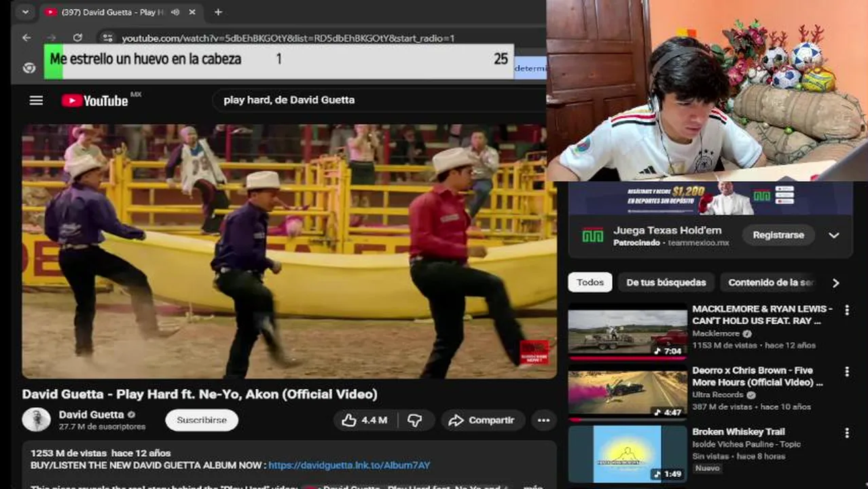Open Macklemore & Ryan Lewis video title
The image size is (868, 489).
coord(762,314)
